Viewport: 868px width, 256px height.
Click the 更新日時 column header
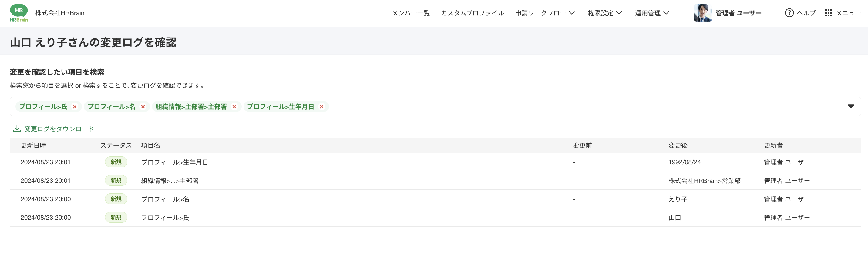coord(33,145)
